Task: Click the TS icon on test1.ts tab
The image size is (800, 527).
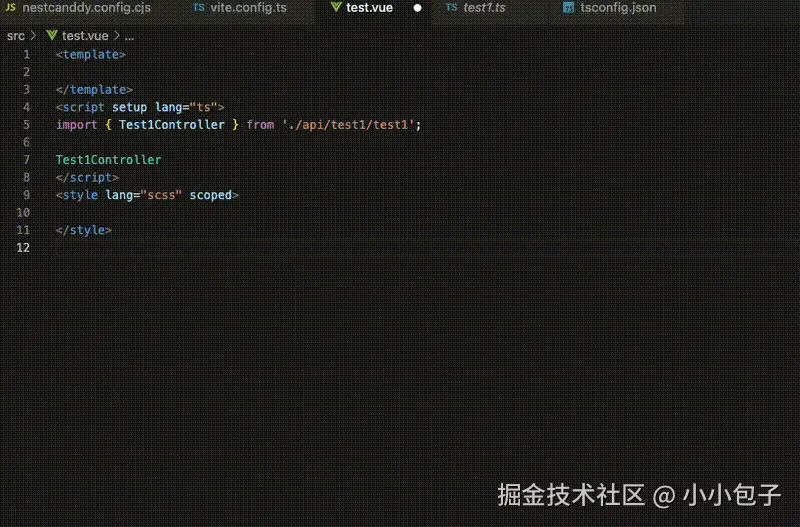Action: point(452,8)
